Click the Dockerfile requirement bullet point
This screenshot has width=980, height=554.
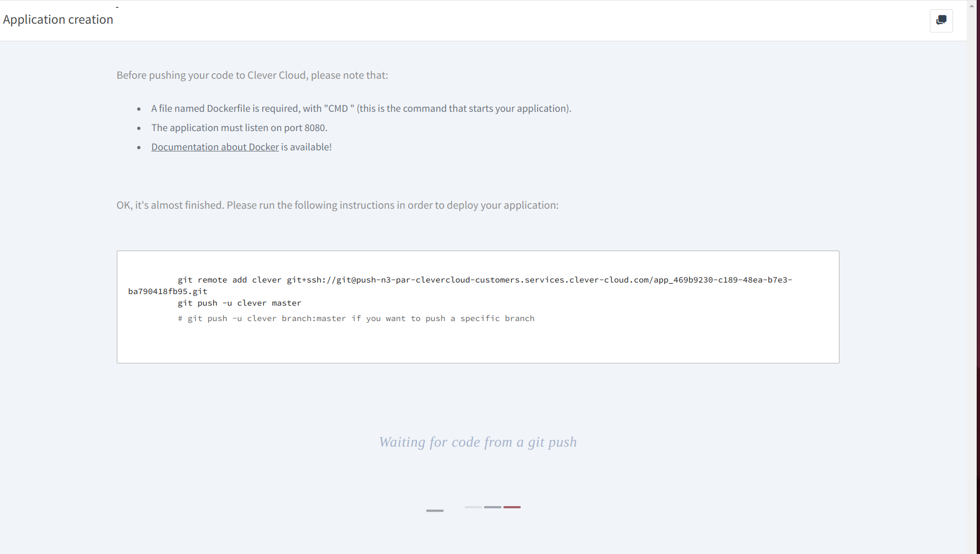coord(361,108)
